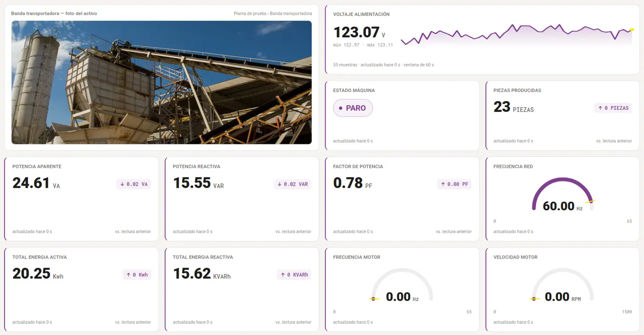The height and width of the screenshot is (335, 644).
Task: Click 'vs. lectura anterior' in Piezas Producidas card
Action: click(614, 141)
